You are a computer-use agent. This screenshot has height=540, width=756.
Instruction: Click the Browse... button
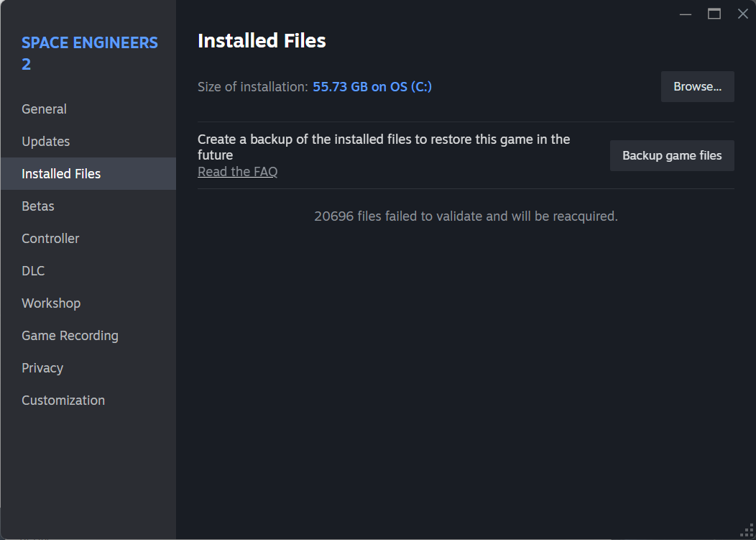click(x=697, y=86)
